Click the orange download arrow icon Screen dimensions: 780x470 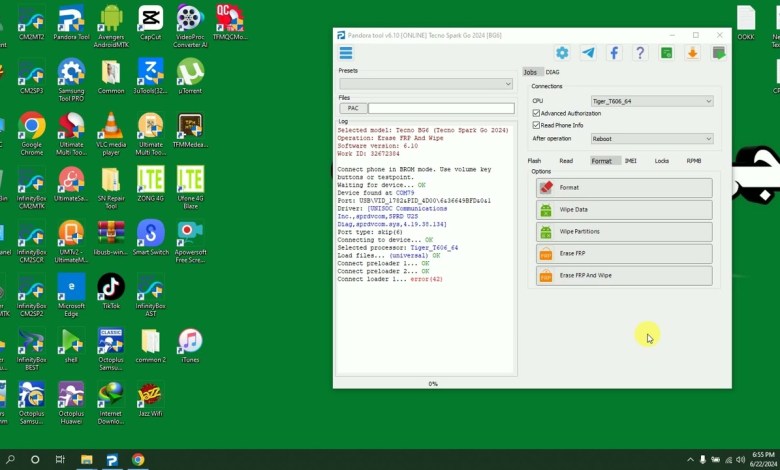click(692, 53)
